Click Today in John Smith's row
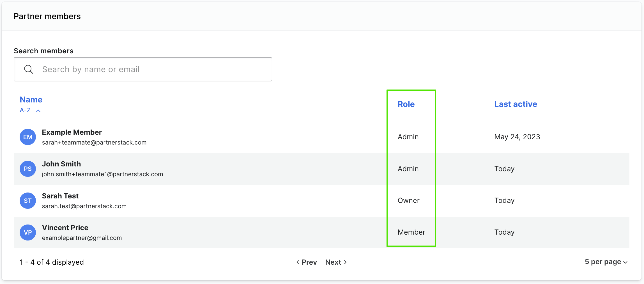644x284 pixels. (504, 169)
